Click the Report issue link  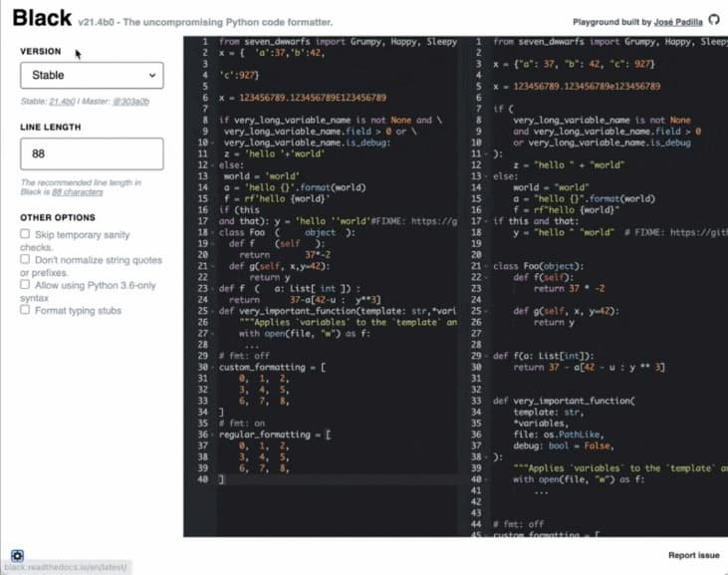(x=694, y=555)
